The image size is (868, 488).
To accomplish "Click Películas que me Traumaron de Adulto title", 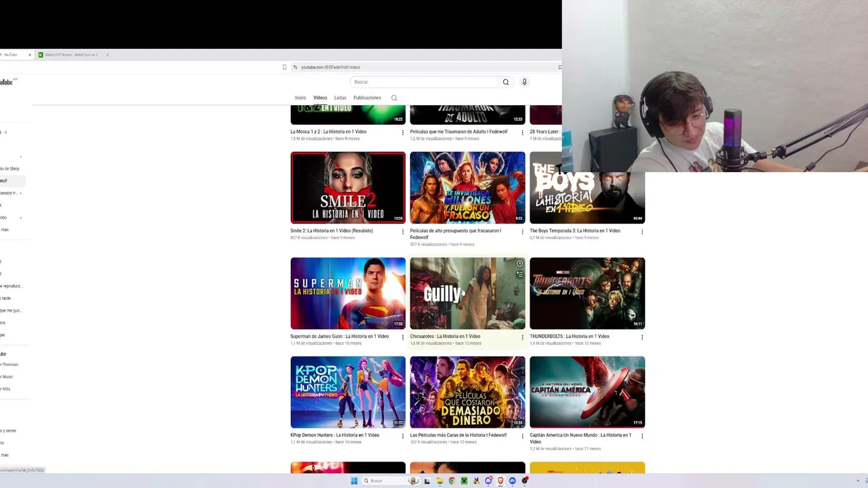I will pyautogui.click(x=458, y=131).
